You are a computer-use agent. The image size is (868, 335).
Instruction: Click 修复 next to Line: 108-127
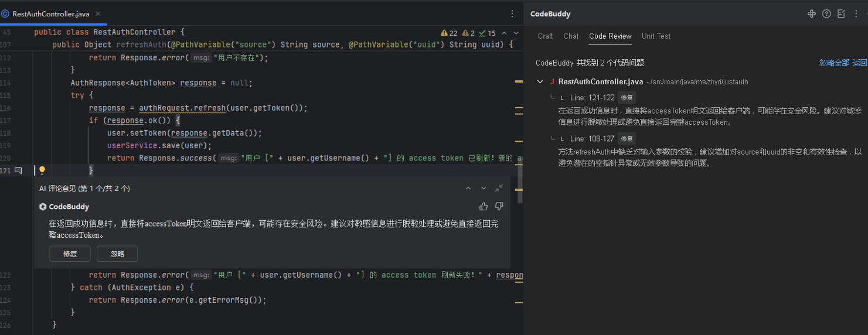pos(627,139)
